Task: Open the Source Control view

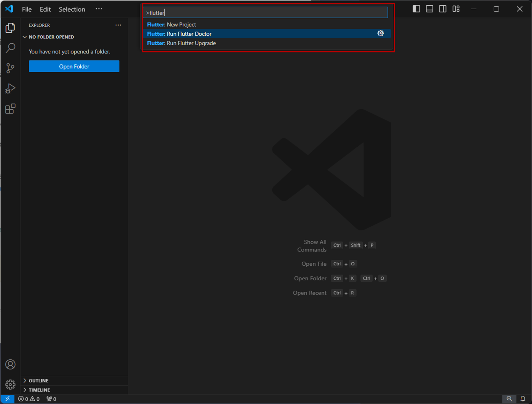Action: point(10,68)
